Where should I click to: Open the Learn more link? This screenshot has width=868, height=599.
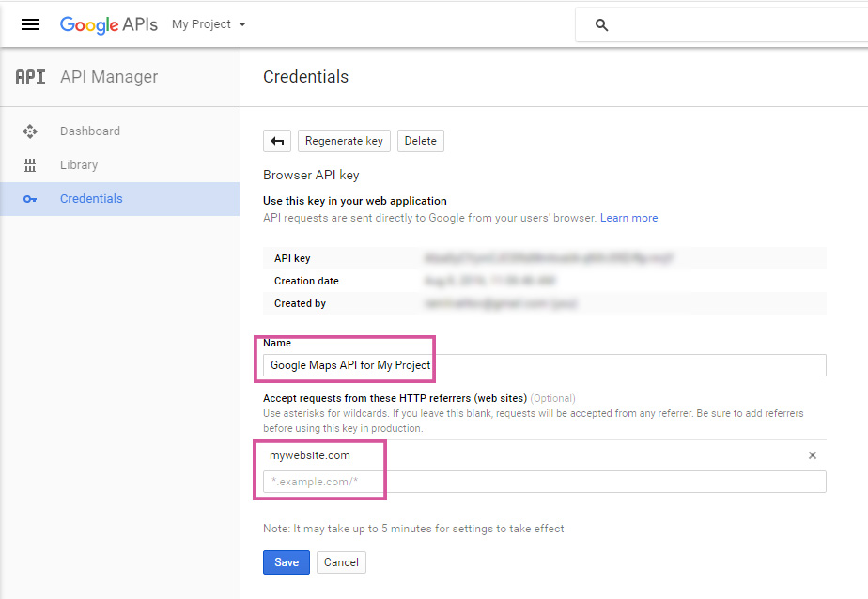click(628, 218)
